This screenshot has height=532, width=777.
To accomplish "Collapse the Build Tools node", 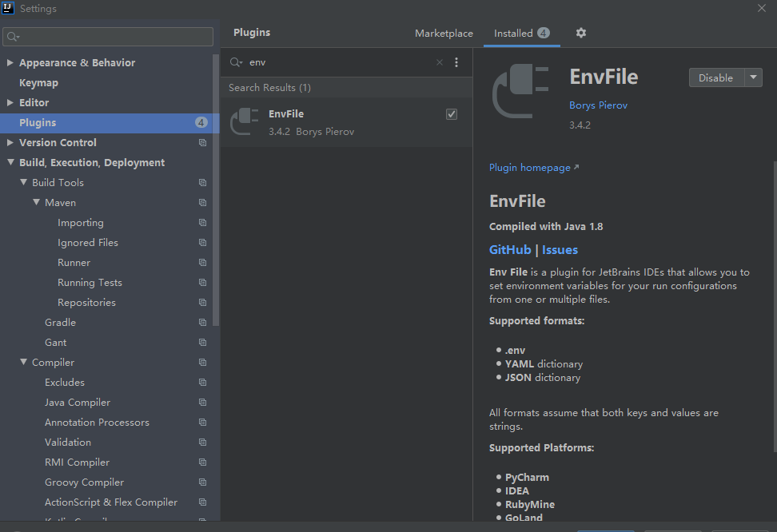I will coord(23,182).
